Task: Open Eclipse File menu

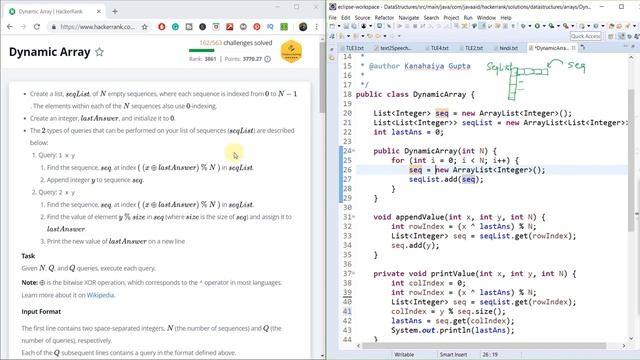Action: click(x=333, y=18)
